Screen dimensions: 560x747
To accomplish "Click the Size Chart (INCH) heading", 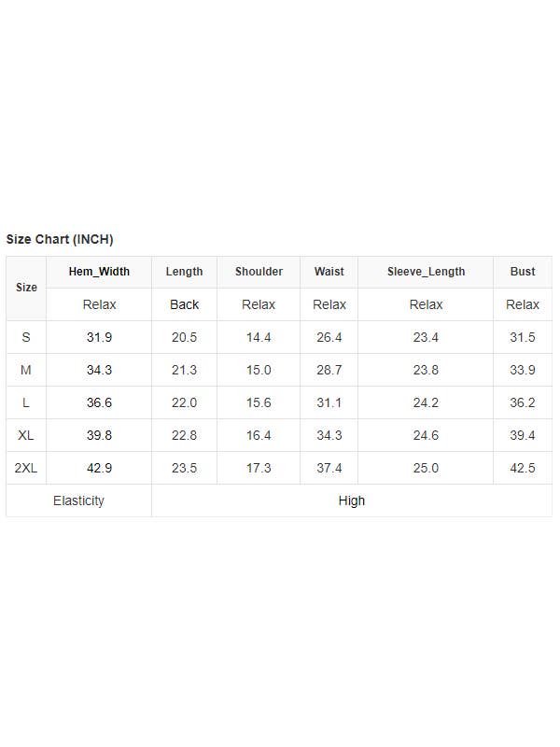I will 60,239.
